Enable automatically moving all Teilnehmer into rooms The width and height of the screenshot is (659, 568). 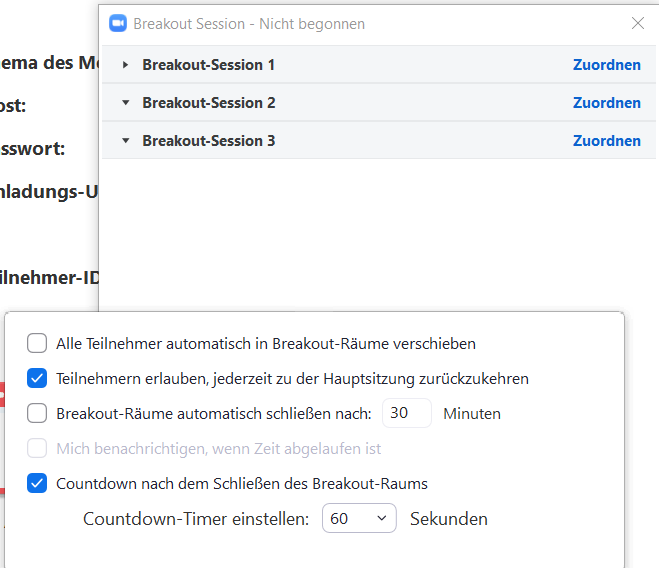coord(37,344)
